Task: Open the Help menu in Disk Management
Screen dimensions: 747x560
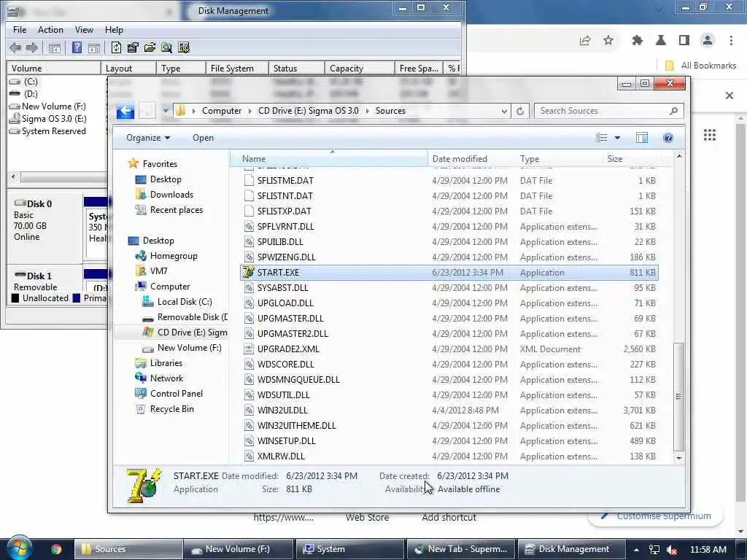Action: pos(114,29)
